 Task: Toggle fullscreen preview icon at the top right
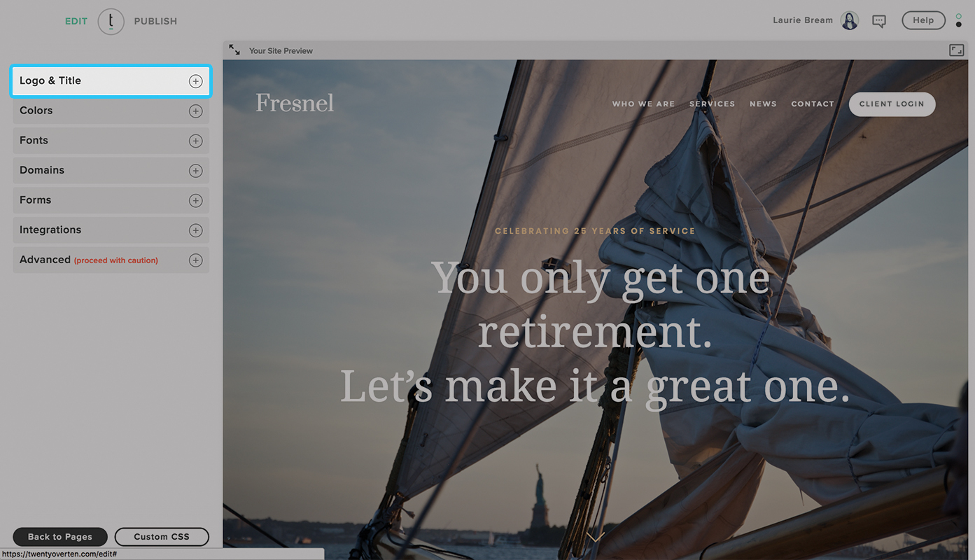[x=957, y=50]
